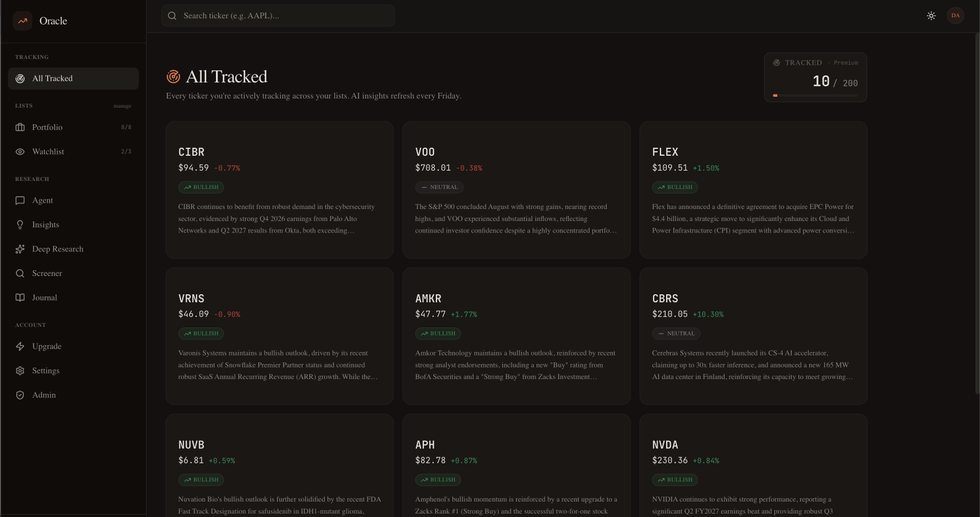The width and height of the screenshot is (980, 517).
Task: Open the Settings gear icon
Action: [x=20, y=370]
